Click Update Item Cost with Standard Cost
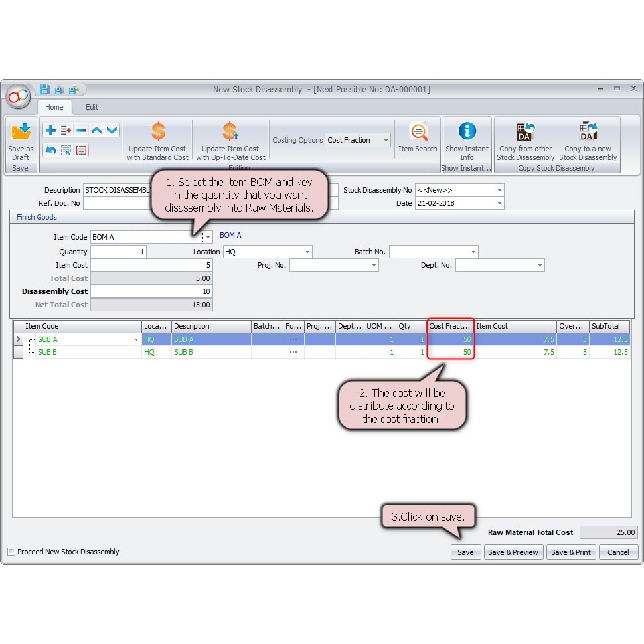 click(158, 141)
